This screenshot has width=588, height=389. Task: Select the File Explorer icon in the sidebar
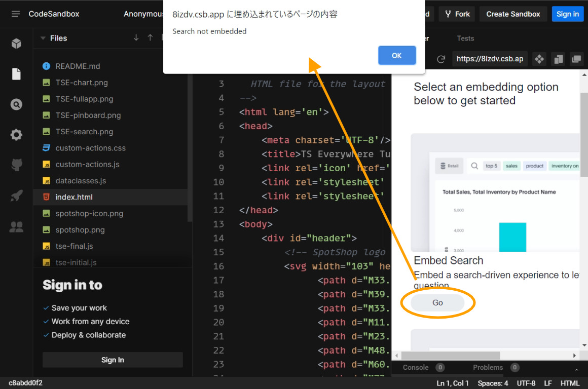pos(16,73)
